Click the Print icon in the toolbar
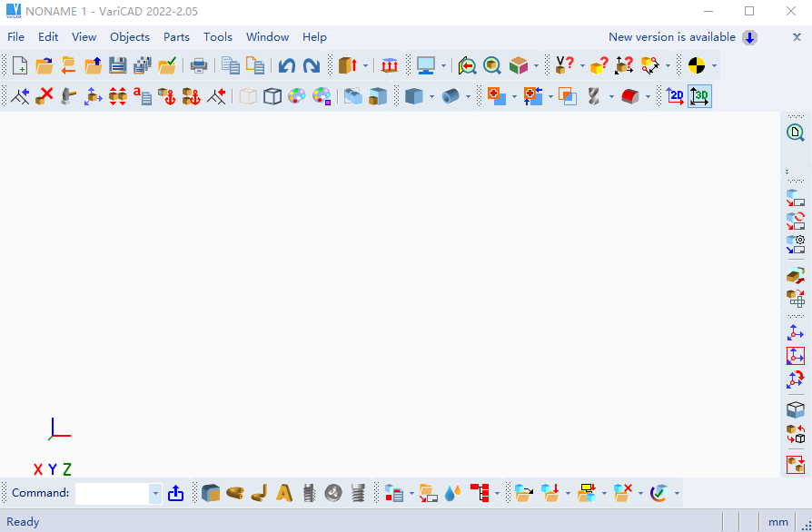The image size is (812, 532). coord(198,65)
